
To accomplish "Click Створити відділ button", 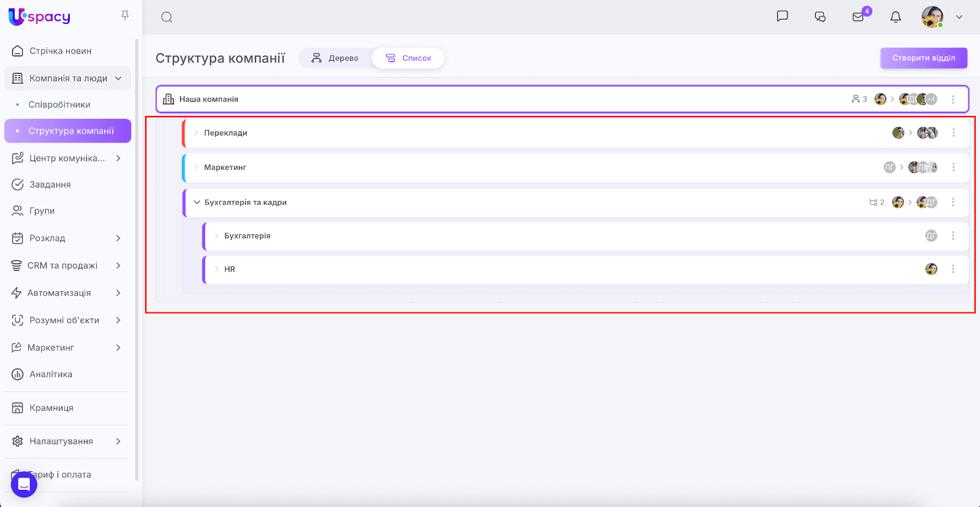I will coord(924,58).
